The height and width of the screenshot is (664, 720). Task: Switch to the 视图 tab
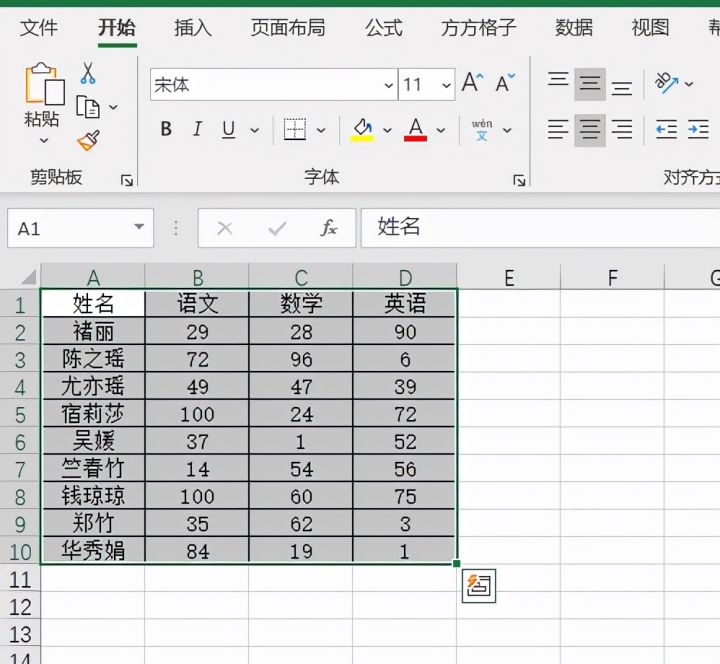(650, 28)
